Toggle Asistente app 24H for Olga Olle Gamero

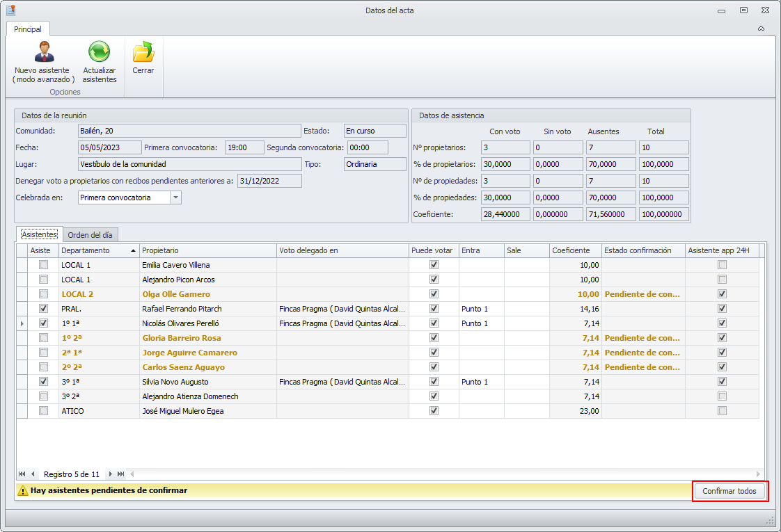pyautogui.click(x=722, y=294)
